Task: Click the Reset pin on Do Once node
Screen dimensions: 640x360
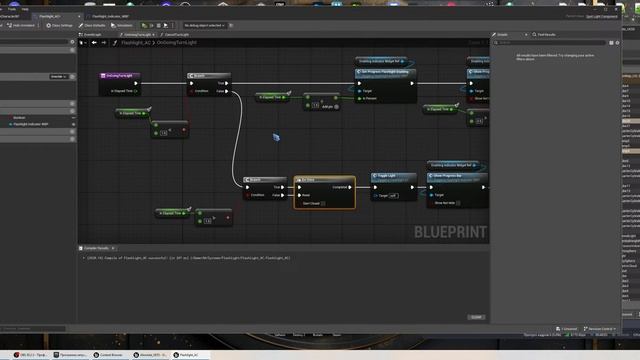Action: [x=300, y=195]
